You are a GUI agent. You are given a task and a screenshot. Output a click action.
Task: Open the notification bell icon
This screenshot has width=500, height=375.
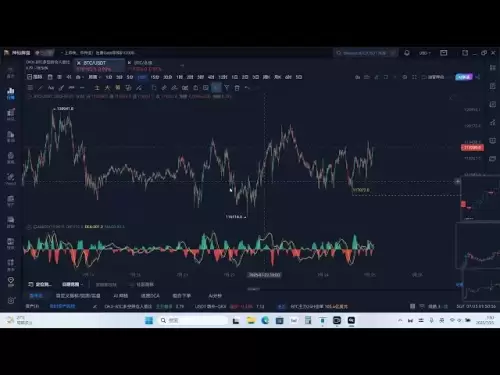coord(407,53)
